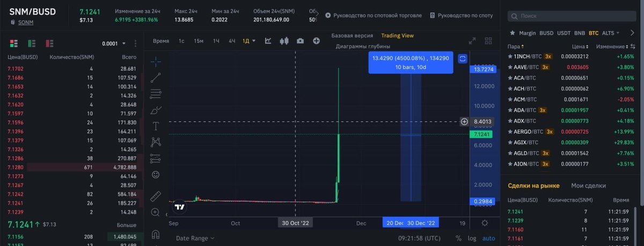Screen dimensions: 644x246
Task: Change chart style via candlestick icon
Action: click(284, 41)
